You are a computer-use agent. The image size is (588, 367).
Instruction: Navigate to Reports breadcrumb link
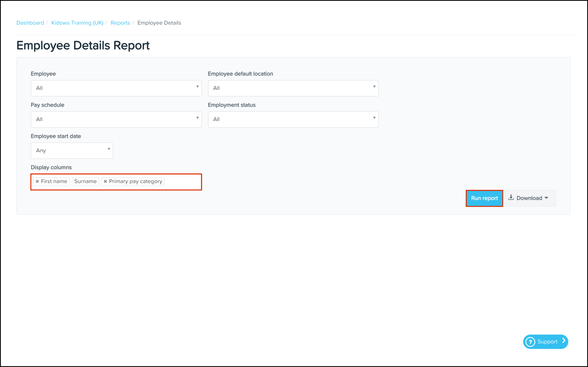pos(120,23)
